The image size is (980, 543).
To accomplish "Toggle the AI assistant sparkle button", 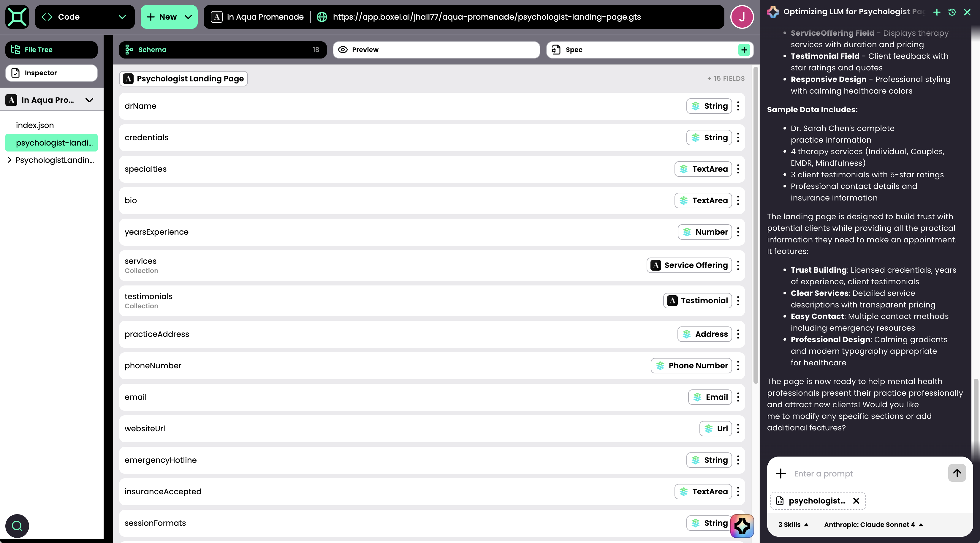I will (x=742, y=526).
